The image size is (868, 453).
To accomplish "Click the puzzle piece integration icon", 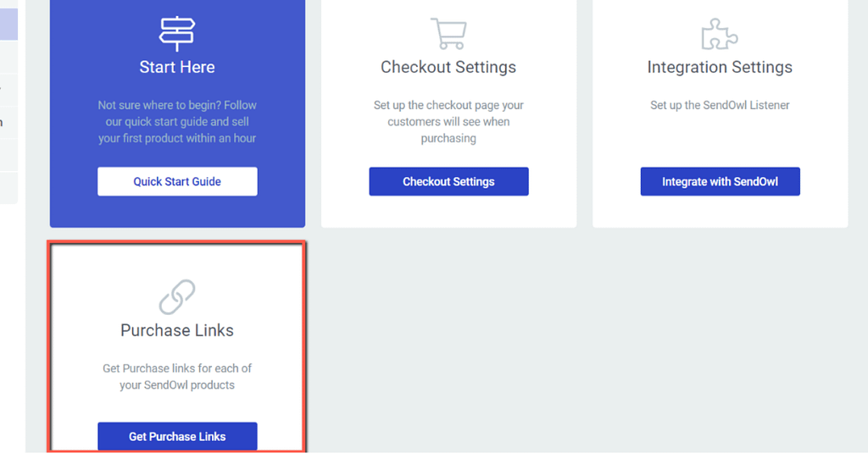I will (x=720, y=35).
